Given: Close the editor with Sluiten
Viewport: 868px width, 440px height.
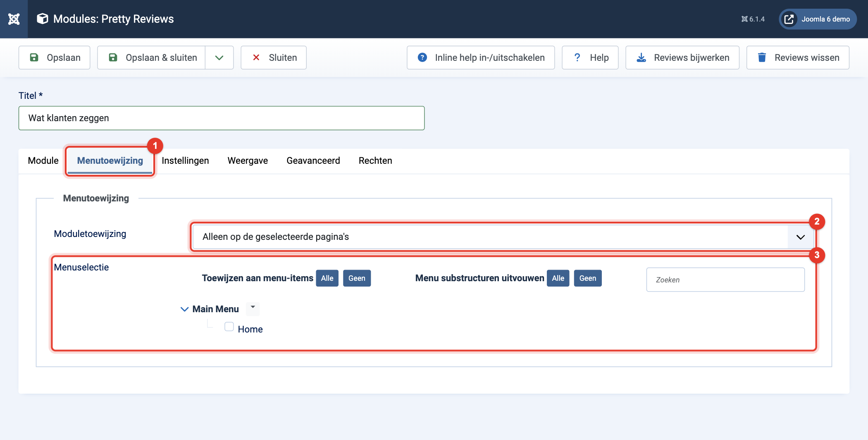Looking at the screenshot, I should (x=274, y=57).
